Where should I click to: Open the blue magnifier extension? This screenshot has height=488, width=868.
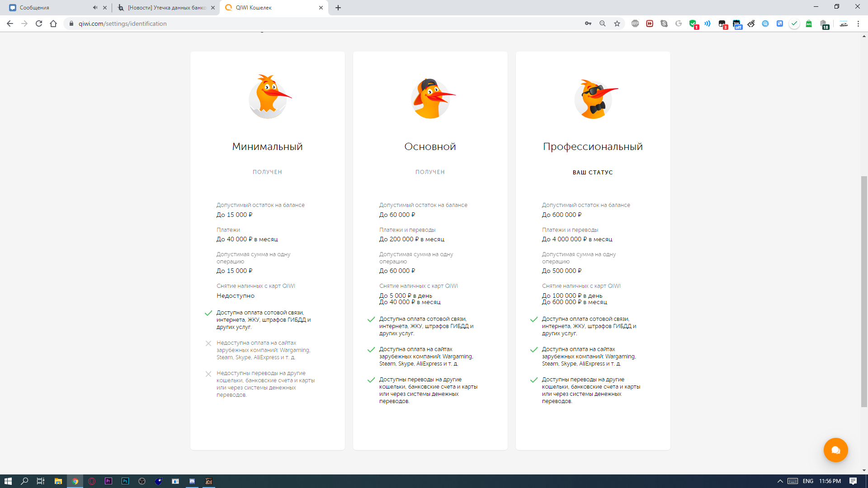point(765,23)
